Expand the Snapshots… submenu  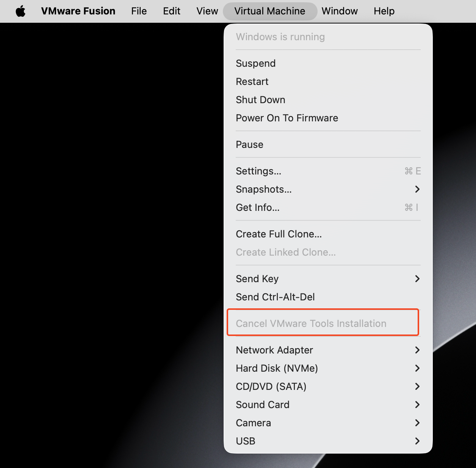328,189
